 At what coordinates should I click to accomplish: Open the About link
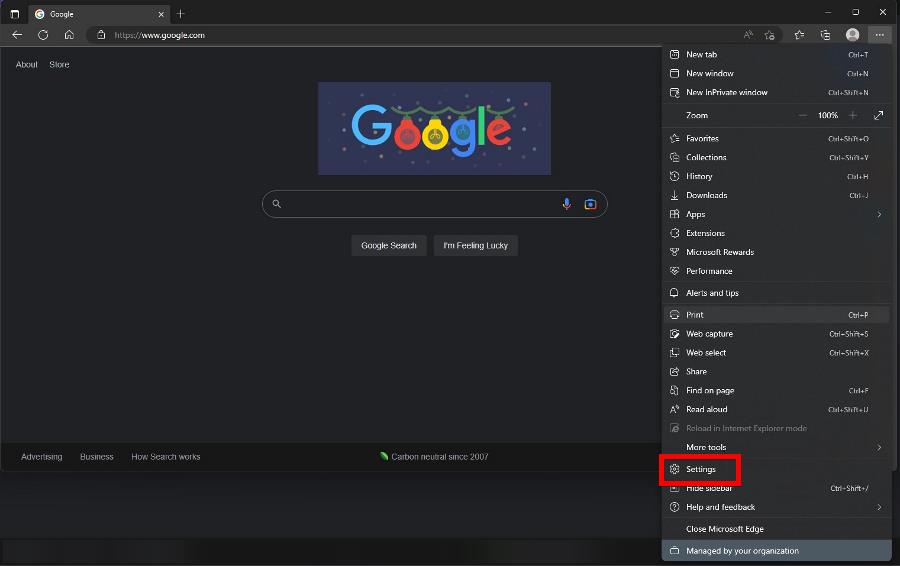[x=26, y=65]
